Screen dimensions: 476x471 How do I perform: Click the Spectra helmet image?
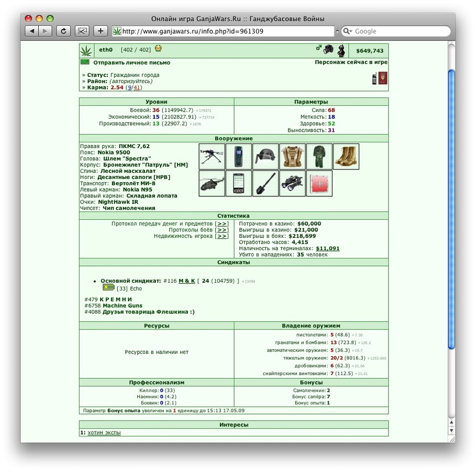[x=265, y=156]
